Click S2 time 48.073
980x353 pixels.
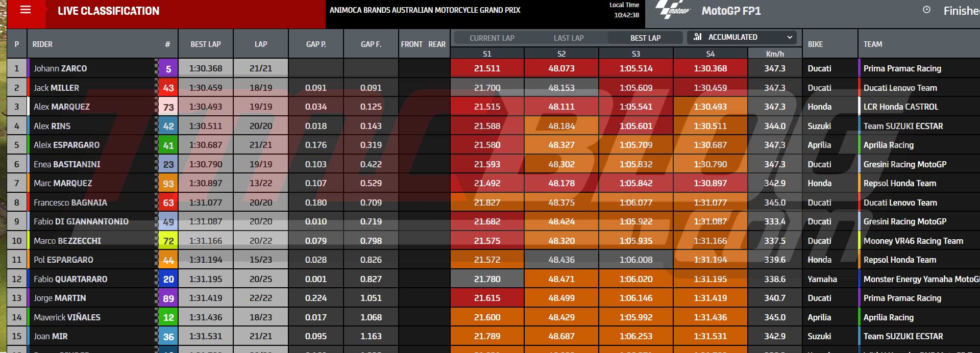561,68
